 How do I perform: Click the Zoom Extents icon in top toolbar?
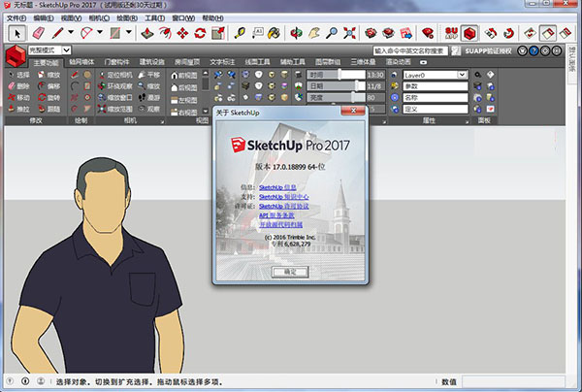coord(349,33)
